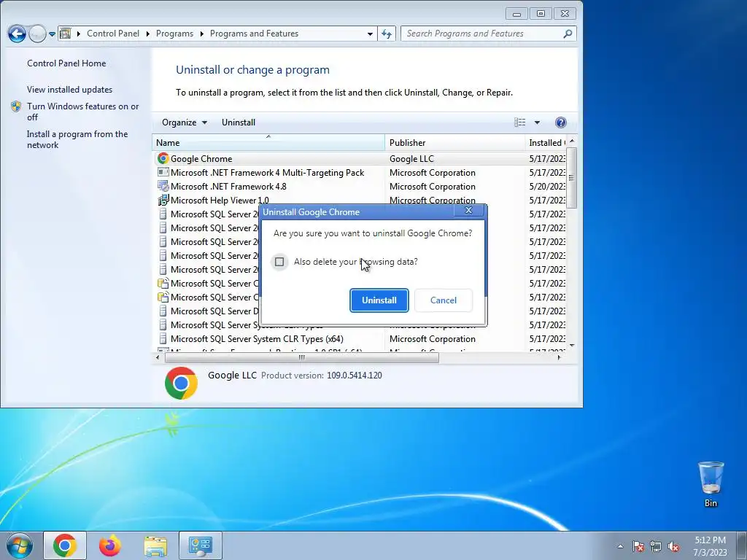The image size is (747, 560).
Task: Click the Control Panel breadcrumb
Action: [113, 34]
